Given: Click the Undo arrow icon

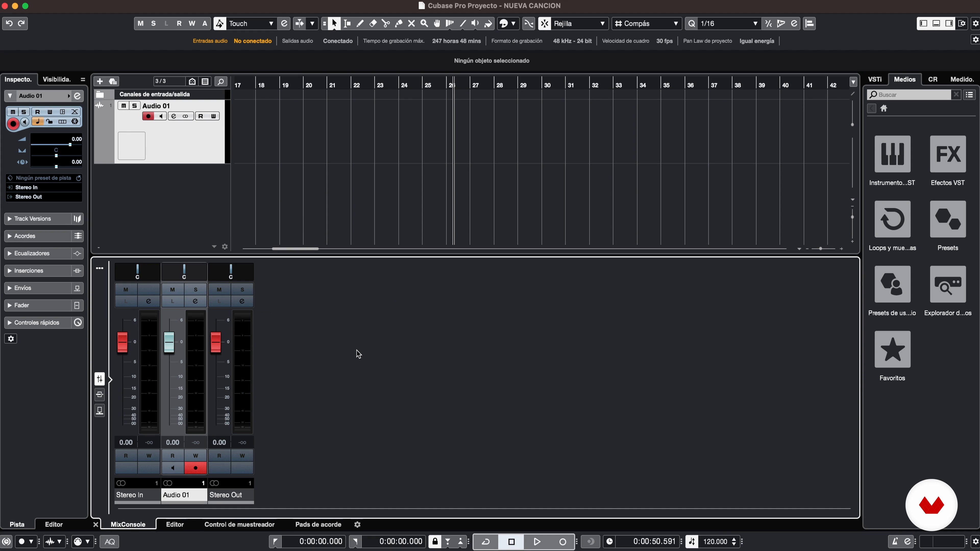Looking at the screenshot, I should [x=9, y=23].
